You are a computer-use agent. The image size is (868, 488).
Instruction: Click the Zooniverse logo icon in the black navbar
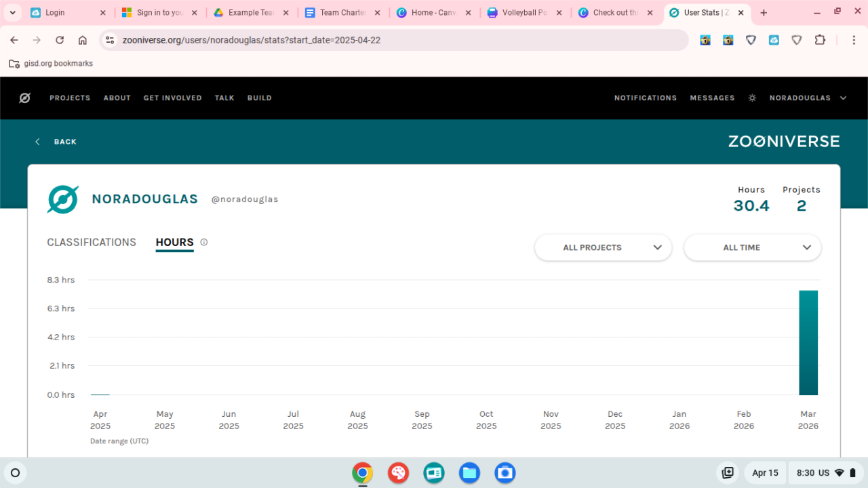pos(24,98)
